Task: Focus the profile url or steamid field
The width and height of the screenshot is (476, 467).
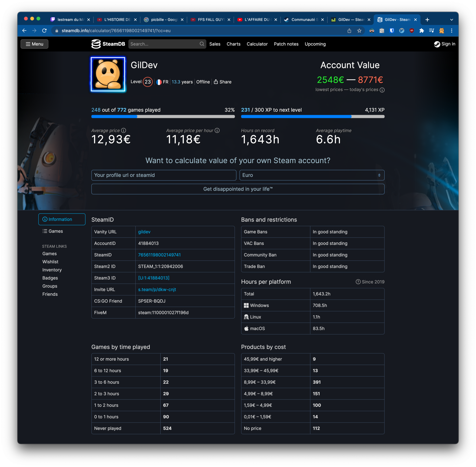Action: coord(164,175)
